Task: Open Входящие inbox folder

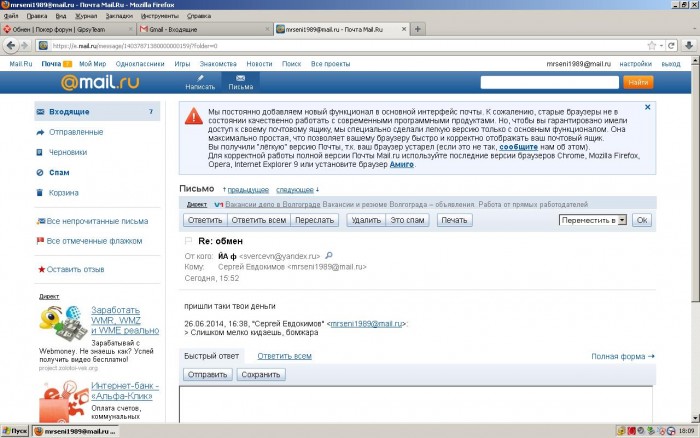Action: click(x=97, y=112)
